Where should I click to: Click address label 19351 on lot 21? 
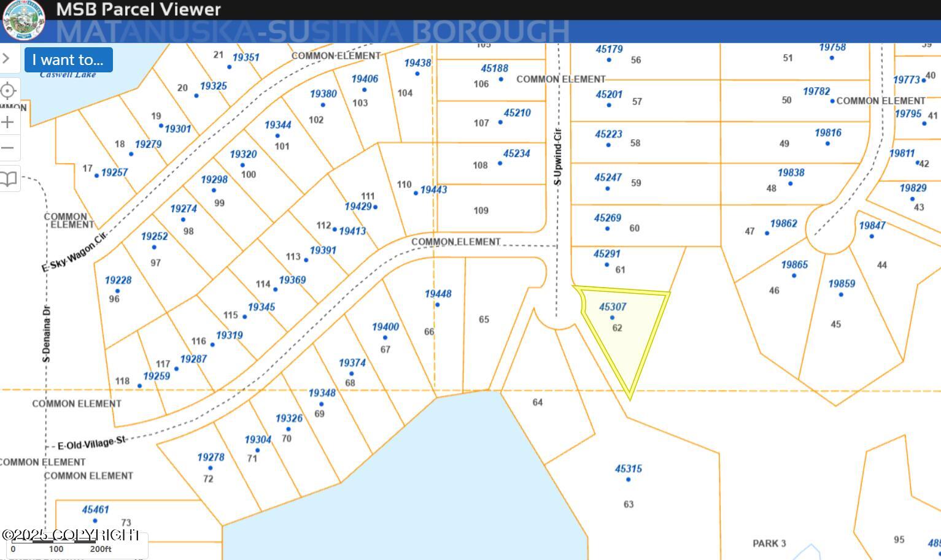point(246,57)
